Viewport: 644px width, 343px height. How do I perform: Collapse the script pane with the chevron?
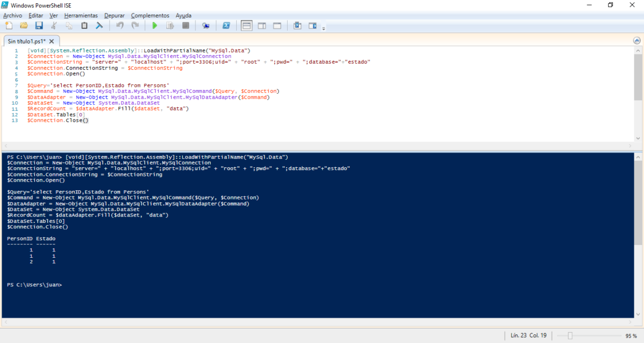click(x=636, y=40)
